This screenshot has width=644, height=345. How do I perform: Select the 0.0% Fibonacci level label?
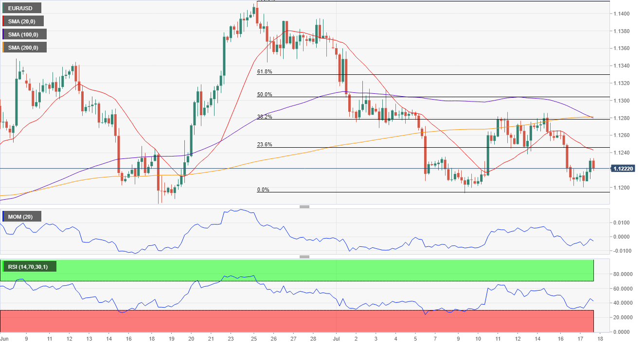263,190
